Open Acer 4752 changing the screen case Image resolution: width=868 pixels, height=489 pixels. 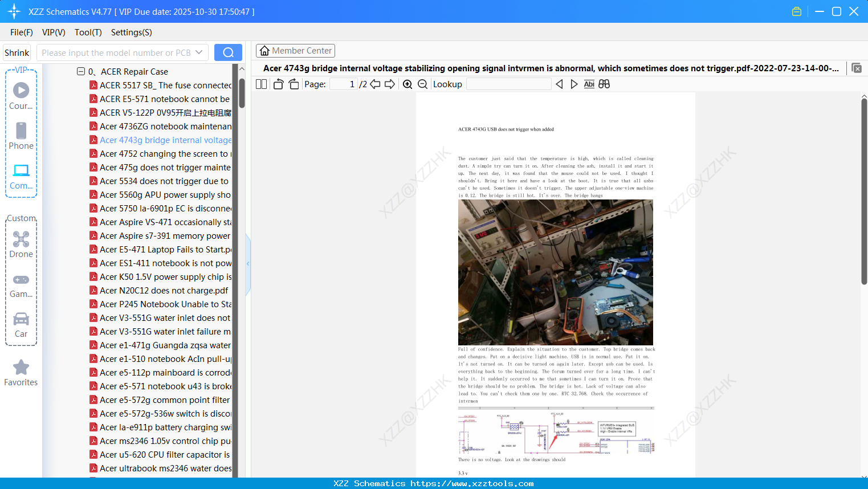tap(161, 154)
